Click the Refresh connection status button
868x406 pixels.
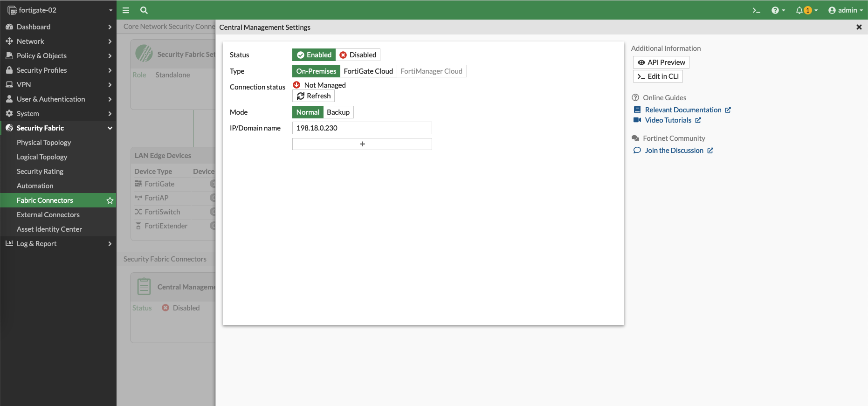pyautogui.click(x=313, y=96)
